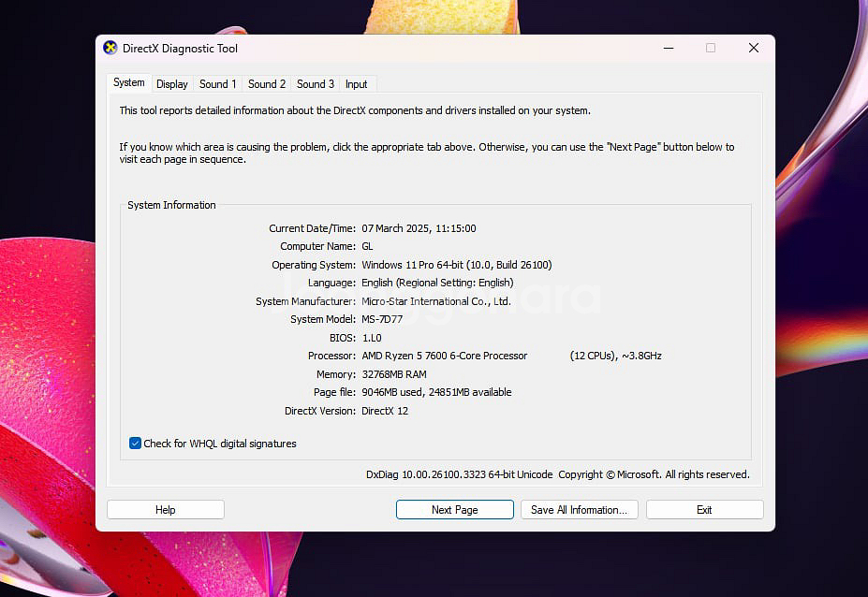868x597 pixels.
Task: Toggle Check for WHQL digital signatures
Action: 135,444
